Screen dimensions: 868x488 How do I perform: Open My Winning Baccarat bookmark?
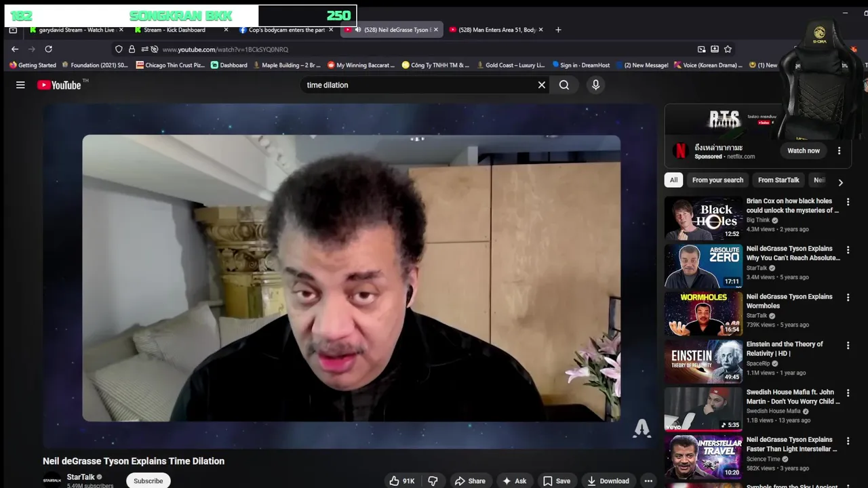tap(361, 65)
